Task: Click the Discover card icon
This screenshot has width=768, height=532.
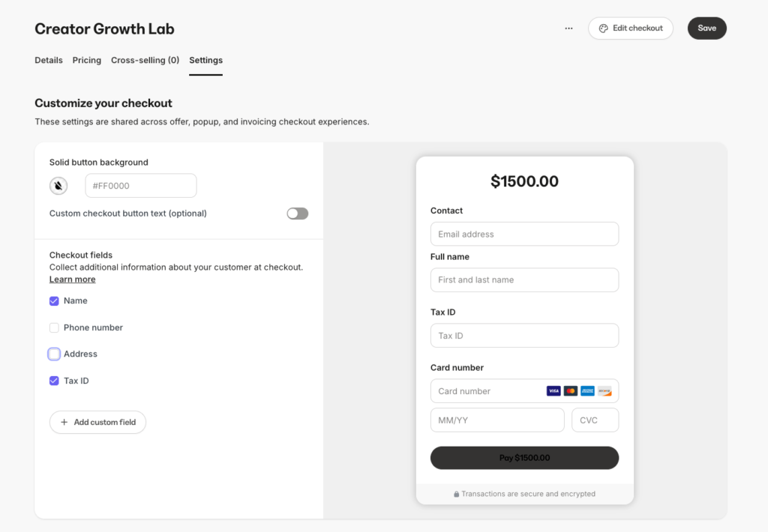Action: (604, 390)
